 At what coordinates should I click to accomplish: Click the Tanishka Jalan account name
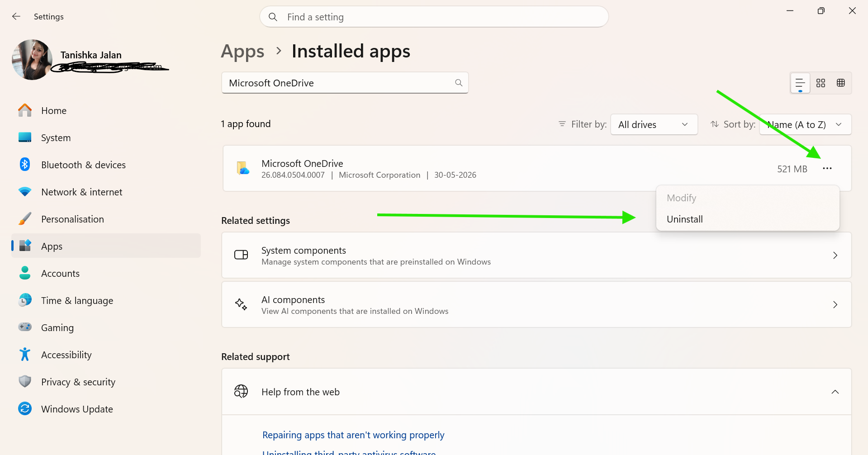pyautogui.click(x=91, y=55)
